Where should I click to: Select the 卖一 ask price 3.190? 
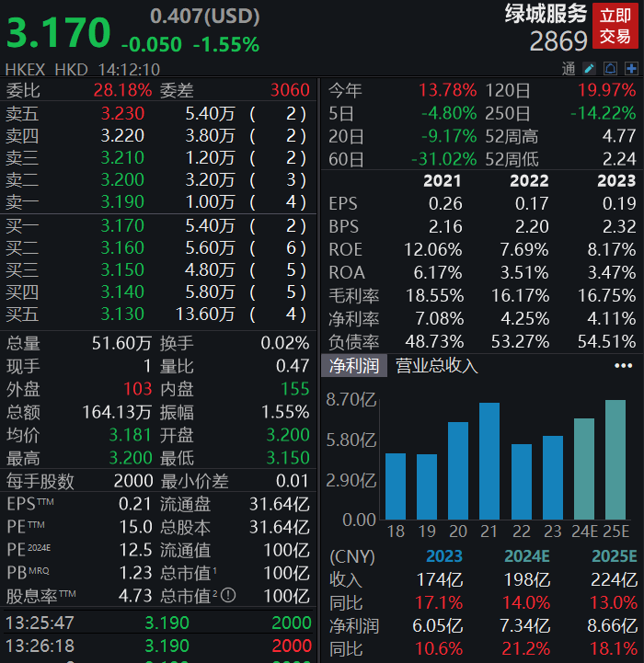click(x=122, y=201)
